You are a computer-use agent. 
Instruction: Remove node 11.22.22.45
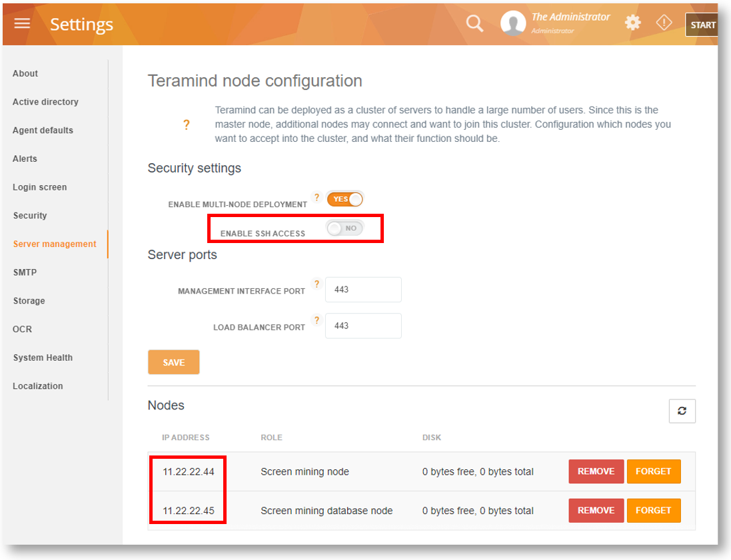(596, 511)
